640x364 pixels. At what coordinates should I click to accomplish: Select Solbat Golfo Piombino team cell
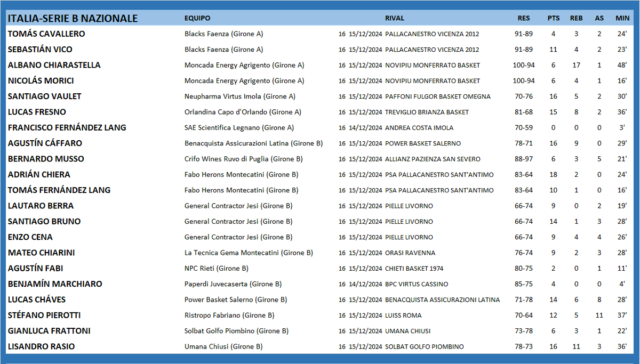(236, 331)
